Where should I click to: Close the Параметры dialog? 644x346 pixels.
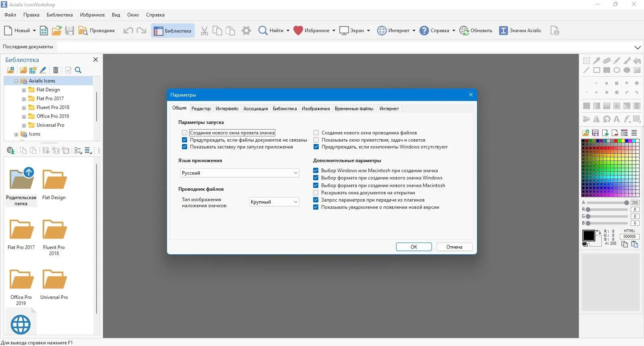[x=471, y=95]
